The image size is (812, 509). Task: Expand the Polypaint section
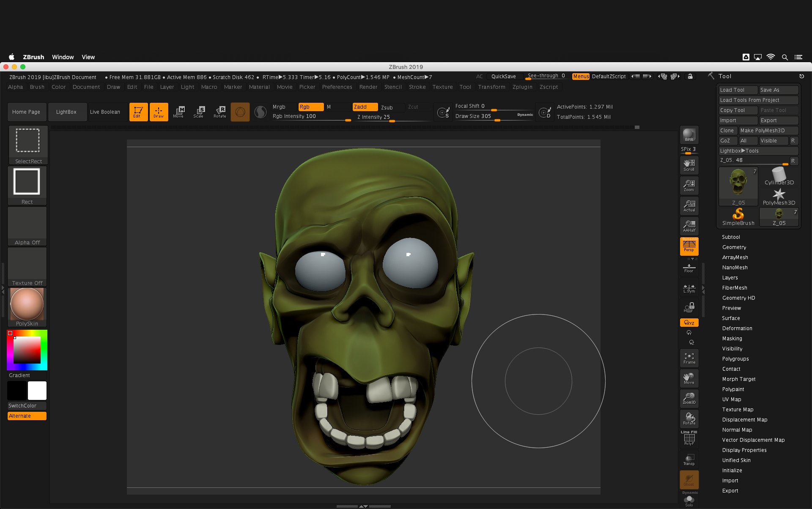pos(733,389)
